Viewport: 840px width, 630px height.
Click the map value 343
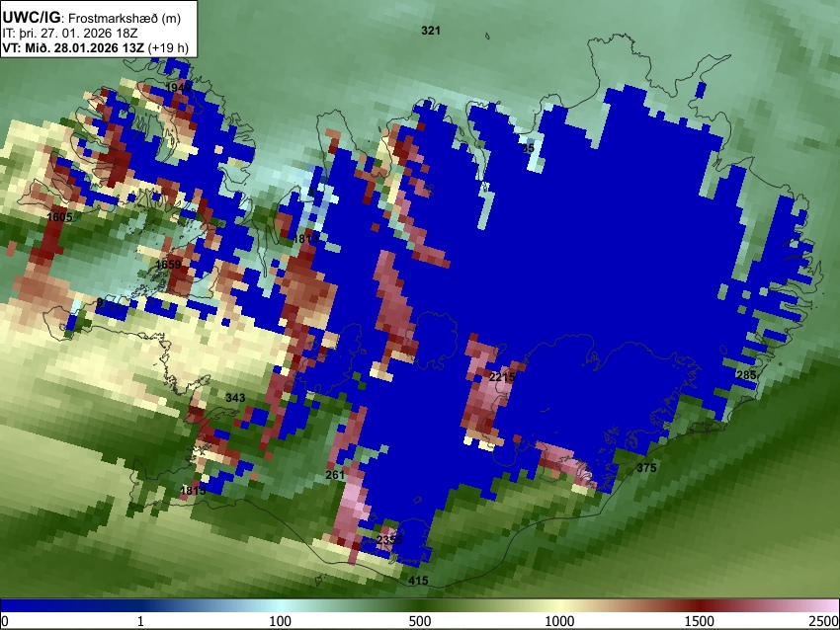pos(235,398)
